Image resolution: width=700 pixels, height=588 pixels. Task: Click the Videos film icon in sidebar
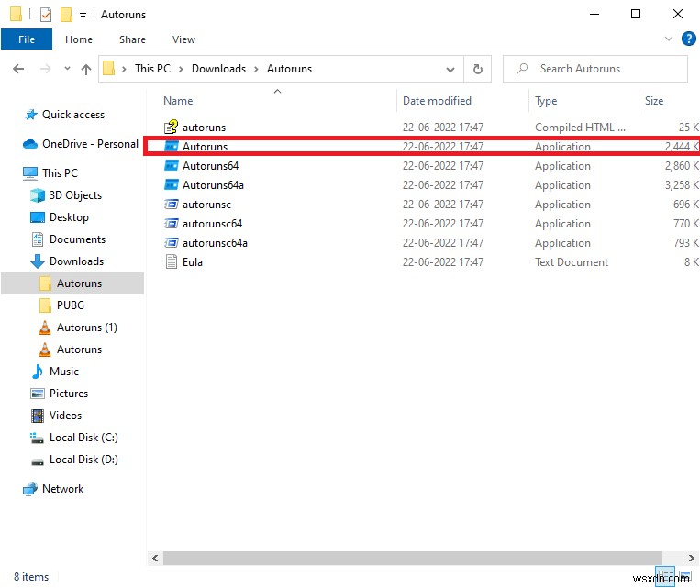tap(38, 416)
